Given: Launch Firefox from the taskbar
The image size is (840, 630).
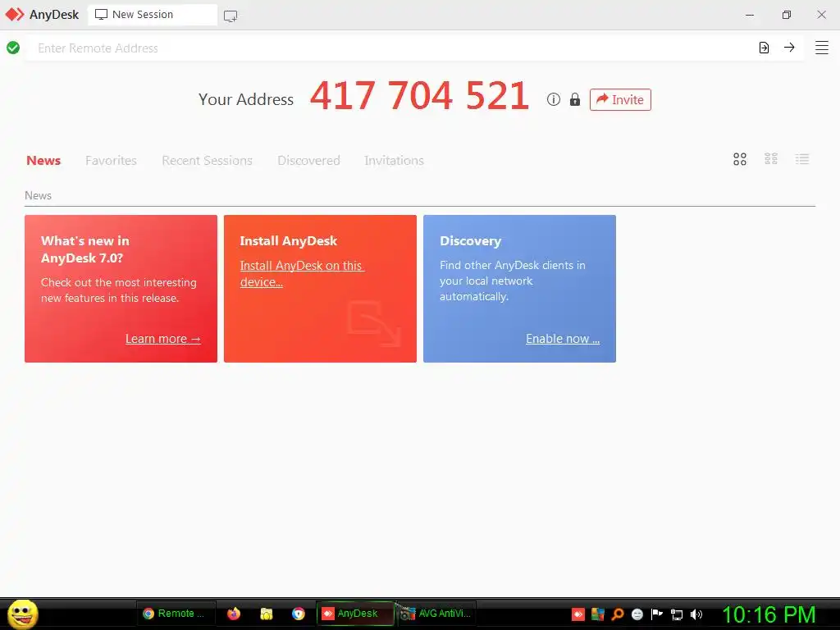Looking at the screenshot, I should coord(234,614).
